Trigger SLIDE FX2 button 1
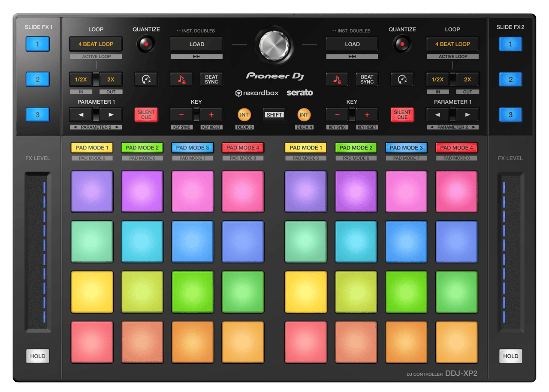This screenshot has width=549, height=392. point(510,44)
